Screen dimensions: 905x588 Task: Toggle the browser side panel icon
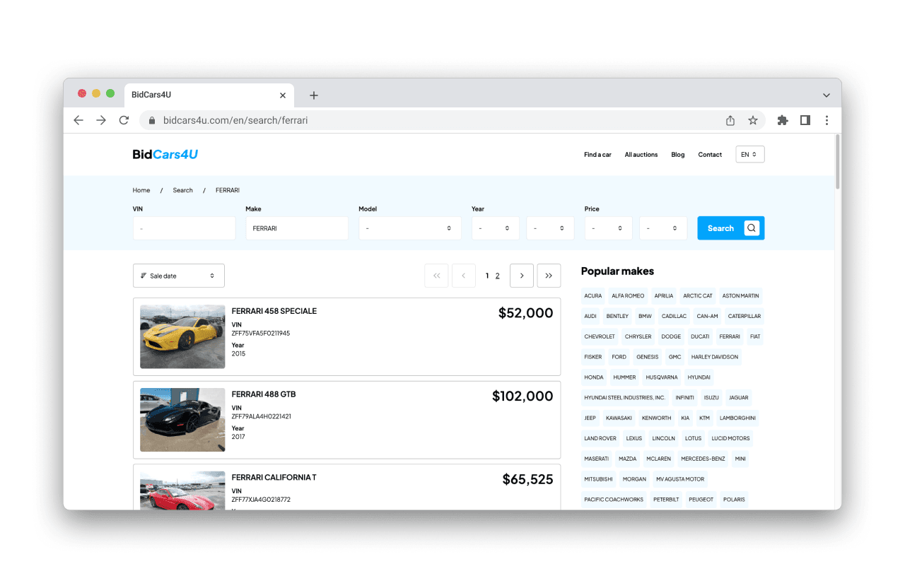click(x=805, y=120)
